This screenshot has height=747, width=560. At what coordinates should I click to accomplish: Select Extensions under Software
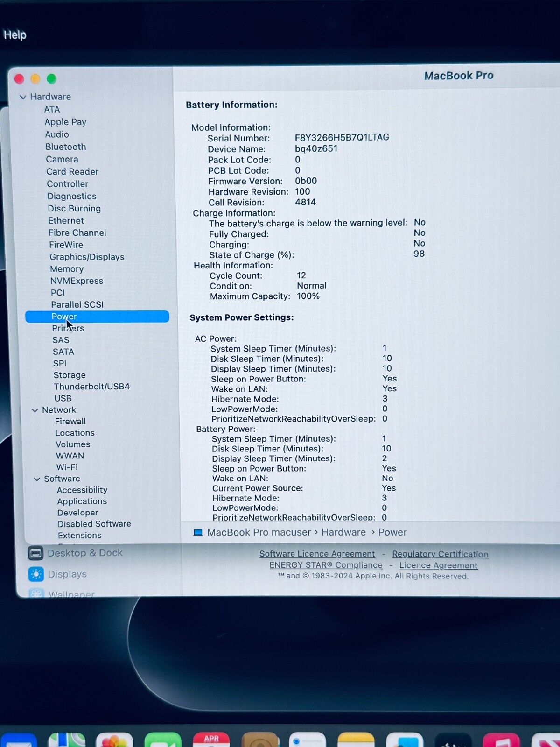(79, 536)
